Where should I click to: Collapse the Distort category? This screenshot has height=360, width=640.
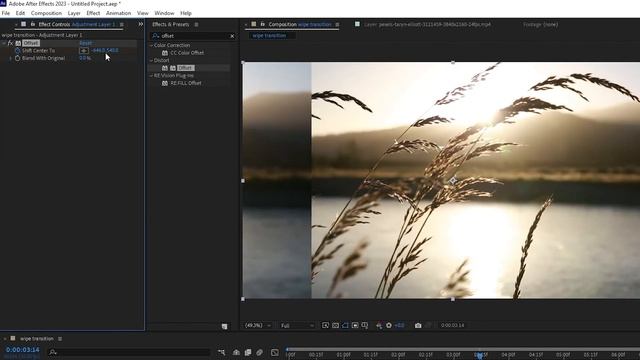pyautogui.click(x=151, y=60)
